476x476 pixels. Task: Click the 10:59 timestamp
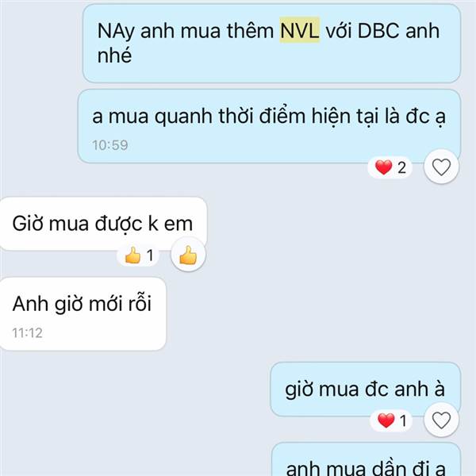click(x=110, y=145)
